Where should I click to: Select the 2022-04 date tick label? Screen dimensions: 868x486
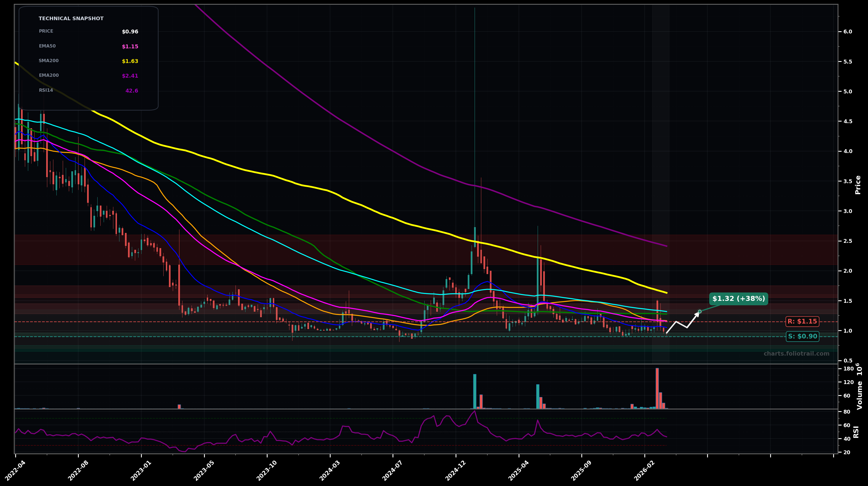(x=15, y=471)
